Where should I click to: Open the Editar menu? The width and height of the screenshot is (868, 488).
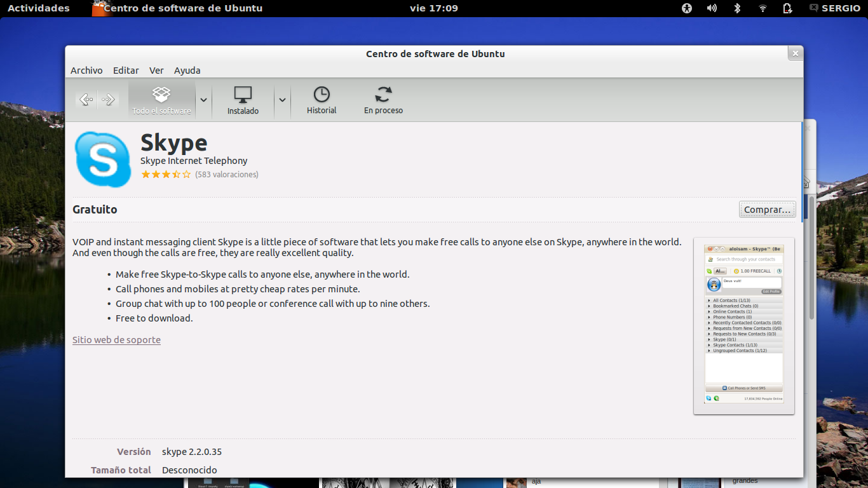pos(126,71)
